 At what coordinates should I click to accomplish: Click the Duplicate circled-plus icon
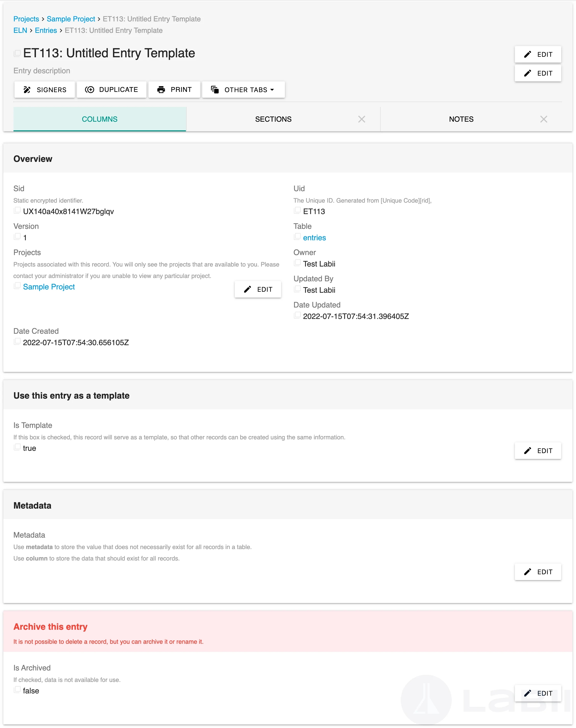pyautogui.click(x=89, y=90)
